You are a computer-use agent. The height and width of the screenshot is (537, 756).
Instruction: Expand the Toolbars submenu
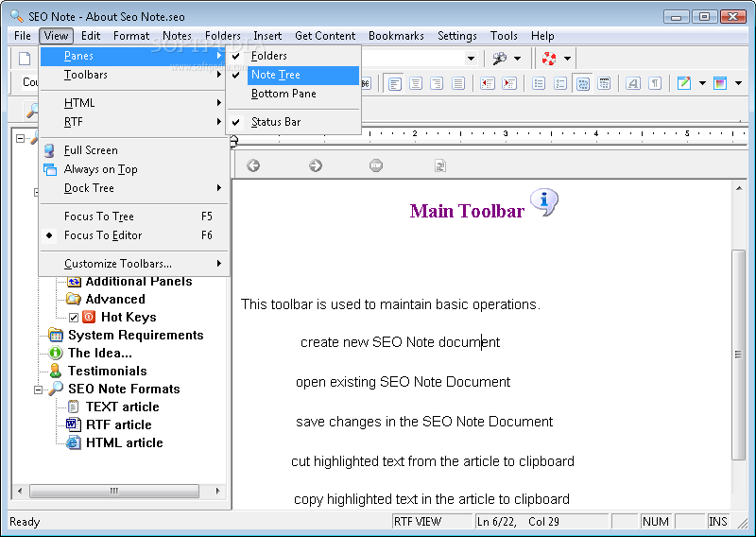[134, 75]
